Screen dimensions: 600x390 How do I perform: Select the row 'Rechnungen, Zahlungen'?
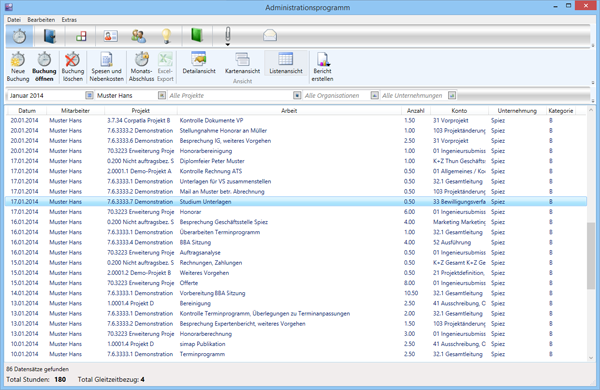pyautogui.click(x=296, y=263)
